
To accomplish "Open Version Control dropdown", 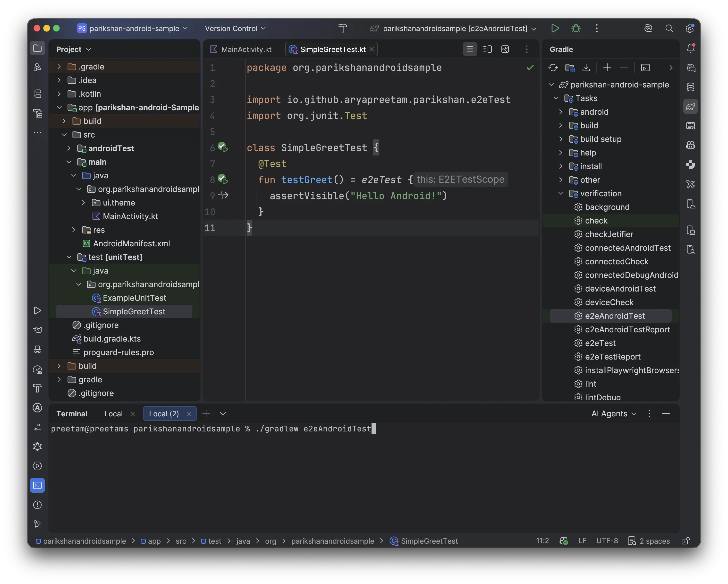I will coord(235,28).
